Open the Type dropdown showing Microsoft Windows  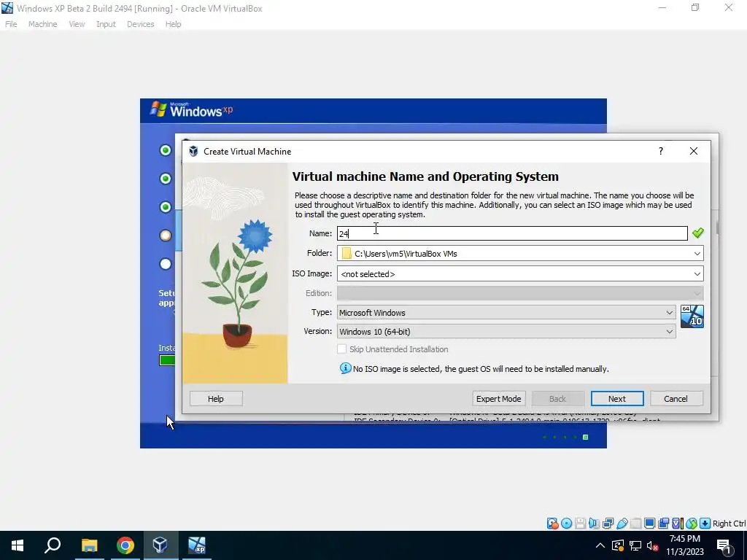tap(506, 312)
